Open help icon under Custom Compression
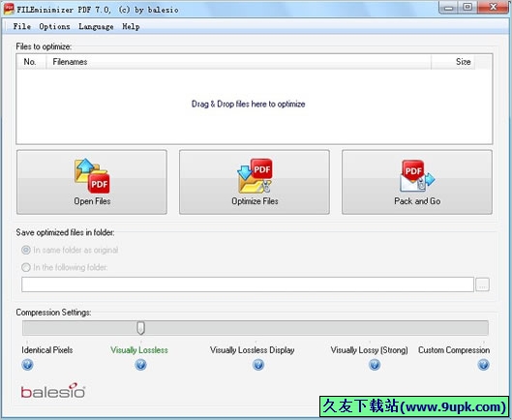Image resolution: width=512 pixels, height=420 pixels. 484,365
